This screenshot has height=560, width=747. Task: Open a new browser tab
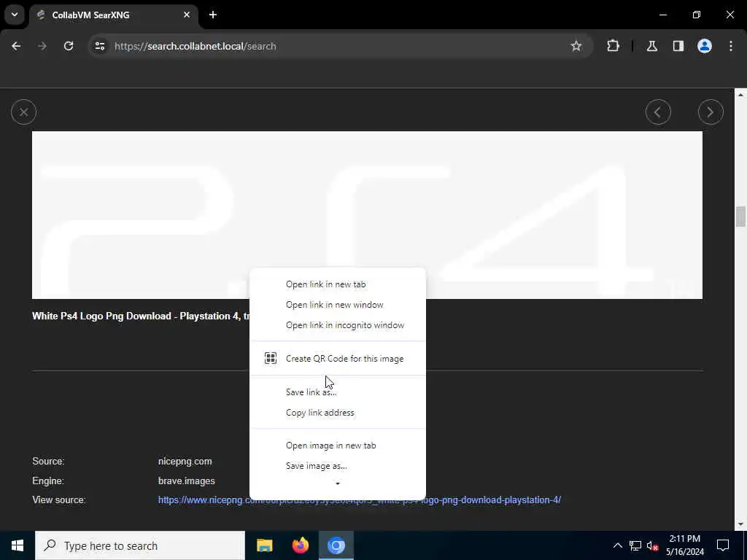coord(213,15)
